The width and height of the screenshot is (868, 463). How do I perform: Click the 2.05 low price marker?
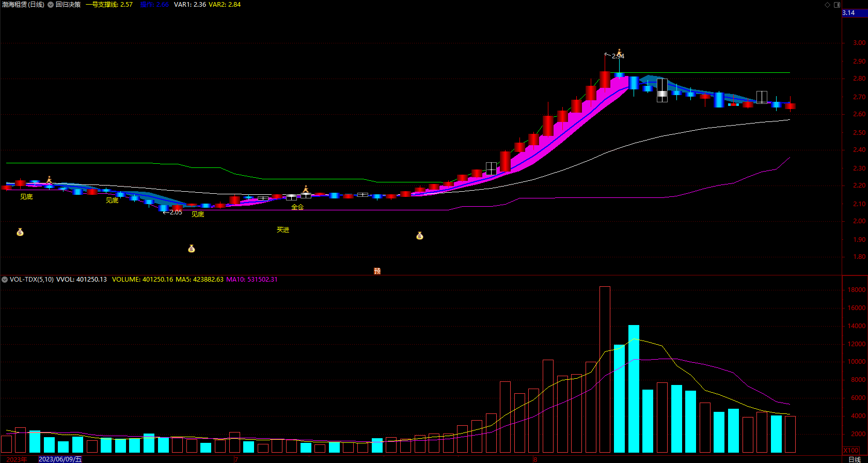pyautogui.click(x=176, y=212)
